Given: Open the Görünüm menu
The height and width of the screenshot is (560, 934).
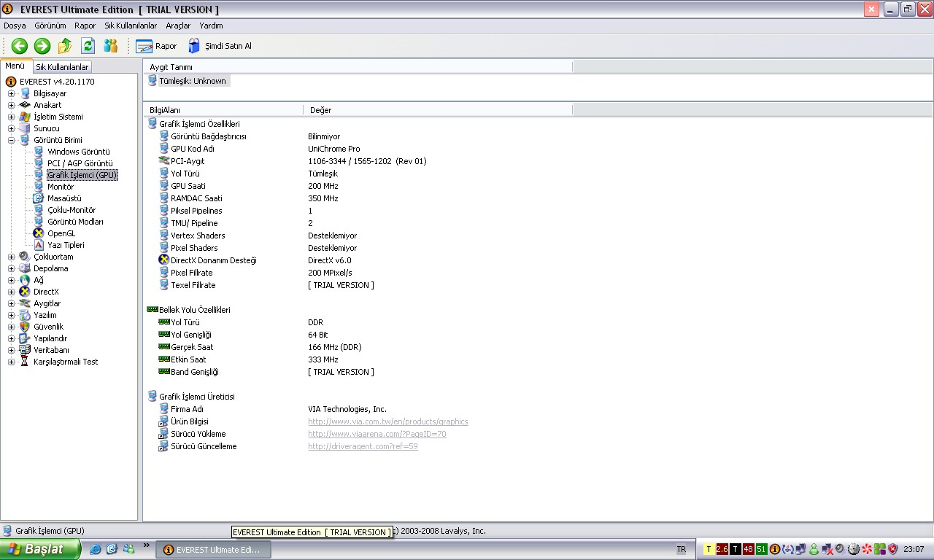Looking at the screenshot, I should pos(50,26).
